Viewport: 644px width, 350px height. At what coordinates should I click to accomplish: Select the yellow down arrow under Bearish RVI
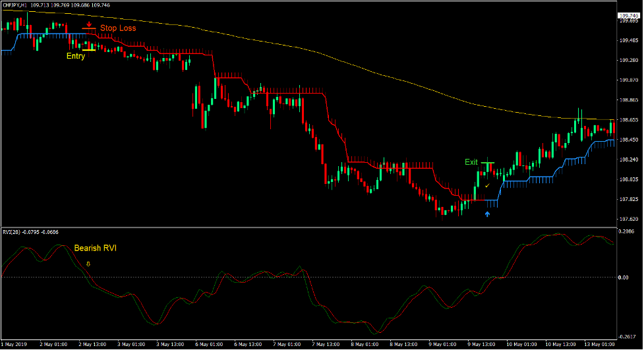(88, 264)
